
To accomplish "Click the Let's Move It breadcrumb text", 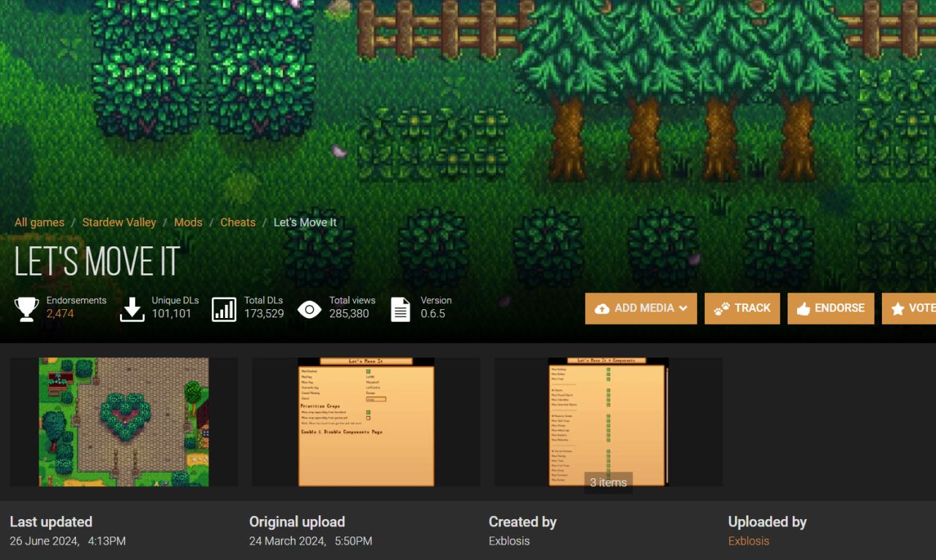I will point(305,222).
